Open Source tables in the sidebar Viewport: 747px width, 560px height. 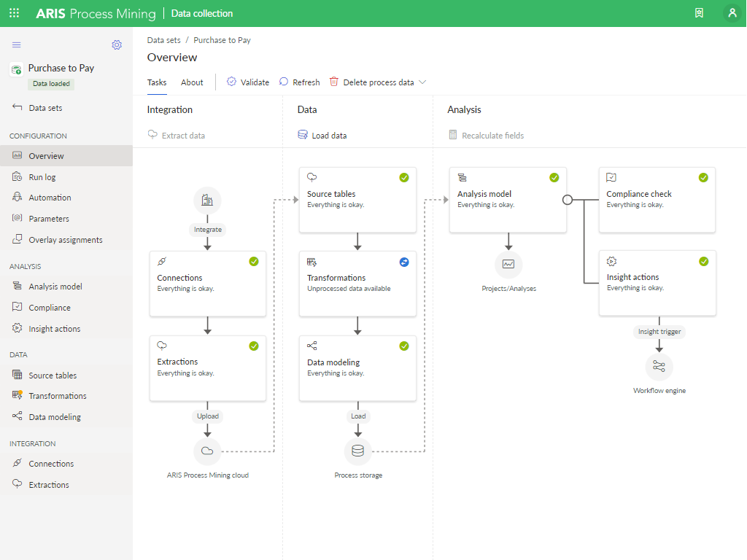pos(66,376)
